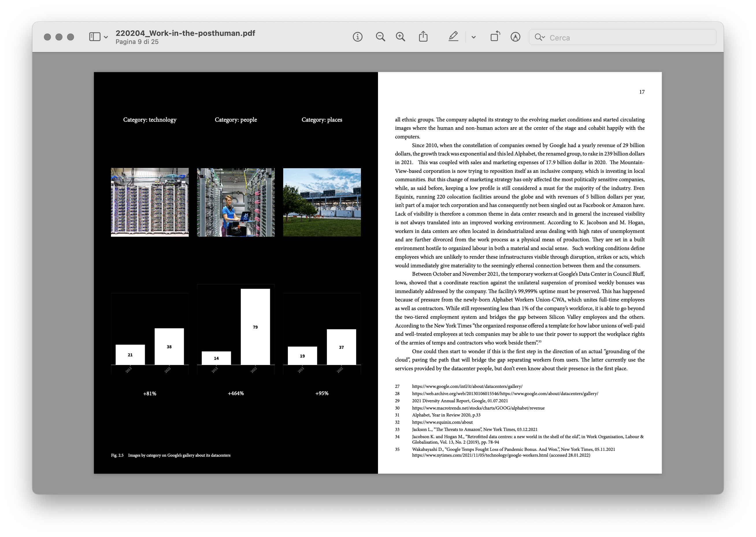The height and width of the screenshot is (537, 756).
Task: Open the highlight color dropdown arrow
Action: pos(473,37)
